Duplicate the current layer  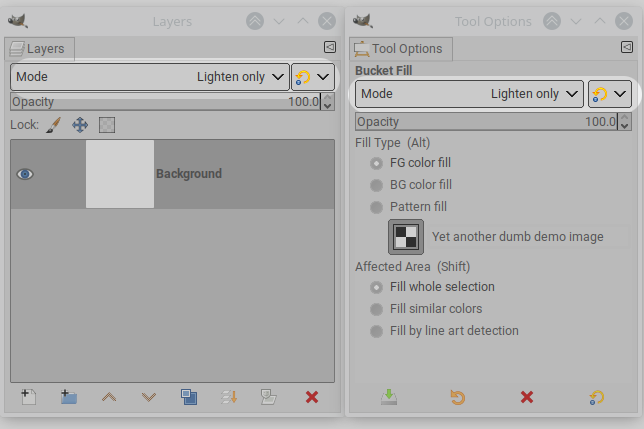point(189,397)
